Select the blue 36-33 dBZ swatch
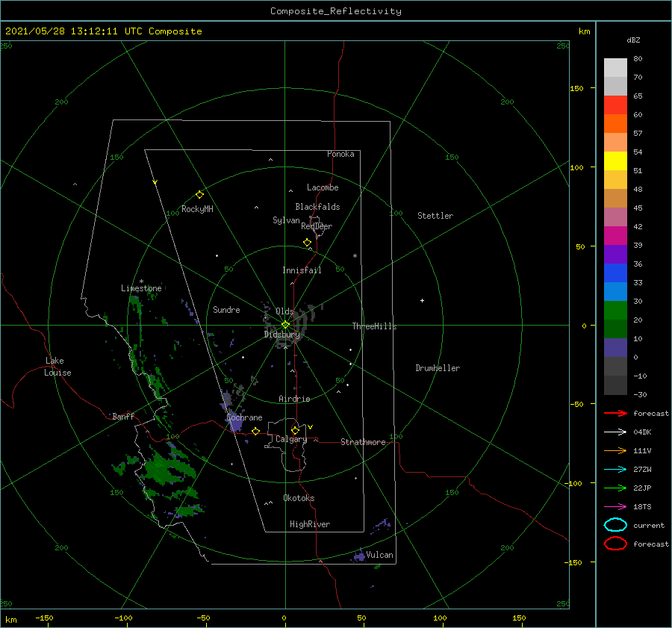The width and height of the screenshot is (672, 628). point(615,273)
